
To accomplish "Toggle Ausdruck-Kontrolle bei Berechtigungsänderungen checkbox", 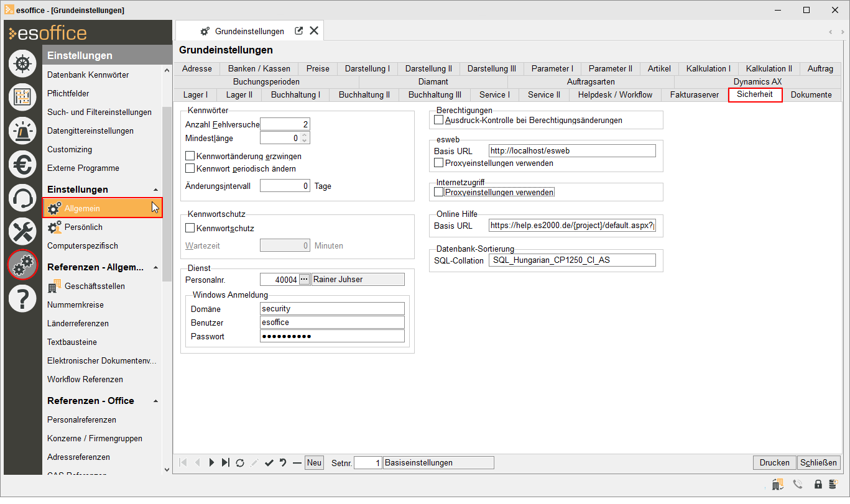I will click(439, 119).
